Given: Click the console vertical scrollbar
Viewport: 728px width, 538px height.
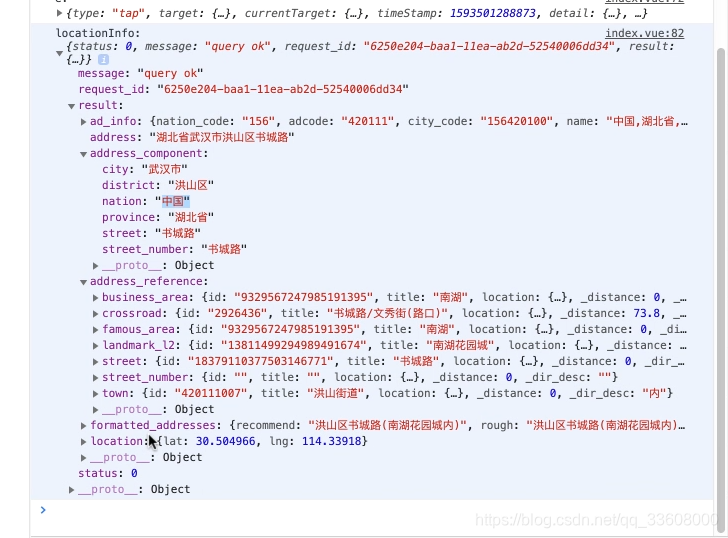Looking at the screenshot, I should tap(721, 288).
